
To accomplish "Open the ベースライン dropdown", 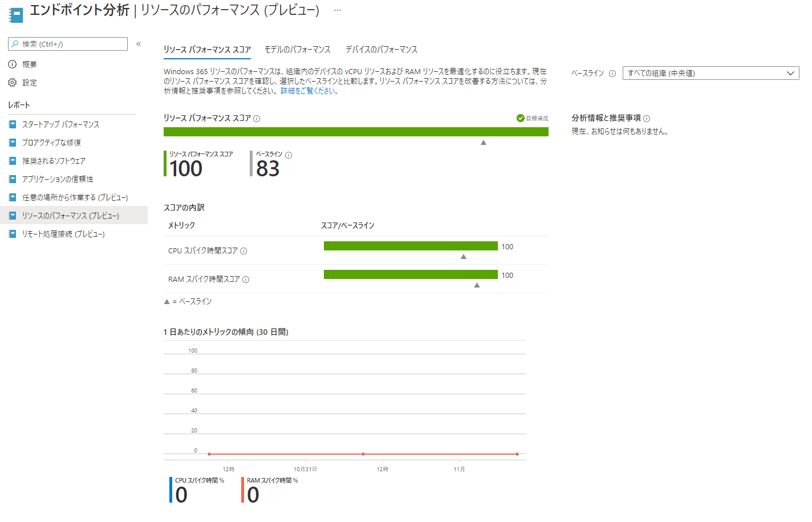I will 710,73.
